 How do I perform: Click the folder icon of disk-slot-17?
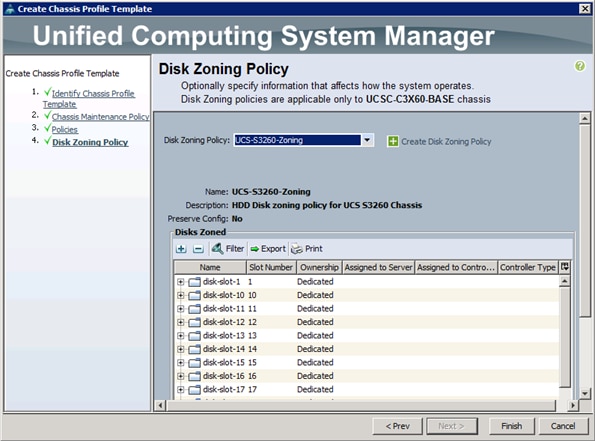tap(194, 390)
